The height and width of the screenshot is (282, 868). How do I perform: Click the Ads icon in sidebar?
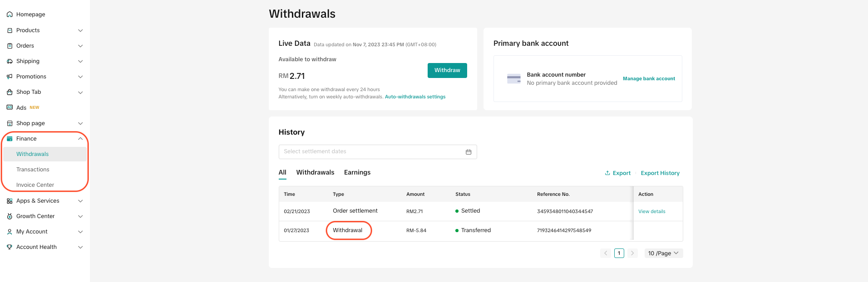tap(10, 107)
